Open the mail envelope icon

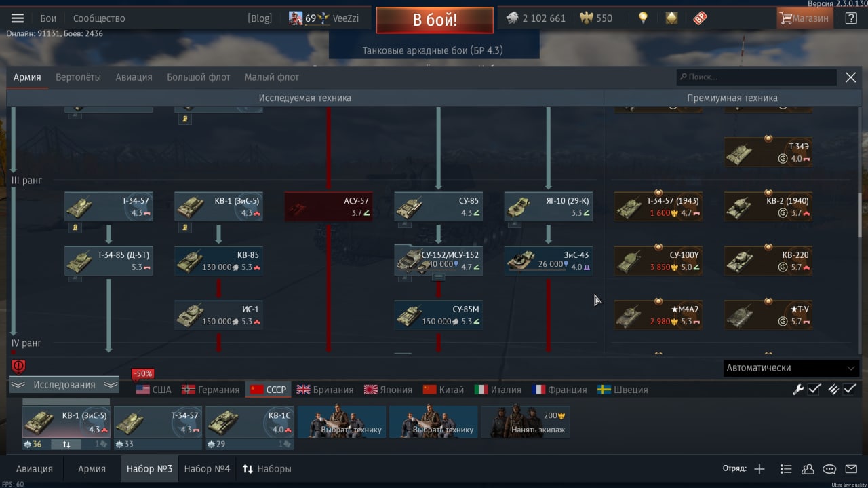pos(851,469)
